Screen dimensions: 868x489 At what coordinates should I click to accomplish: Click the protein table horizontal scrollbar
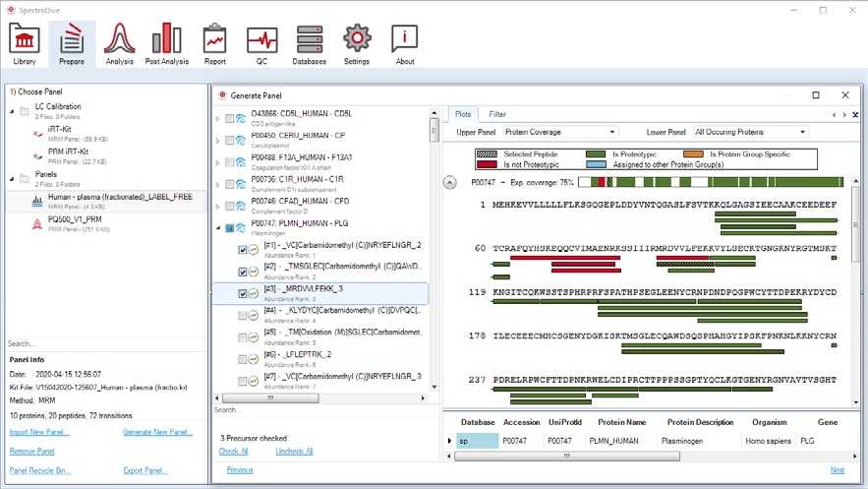(567, 457)
